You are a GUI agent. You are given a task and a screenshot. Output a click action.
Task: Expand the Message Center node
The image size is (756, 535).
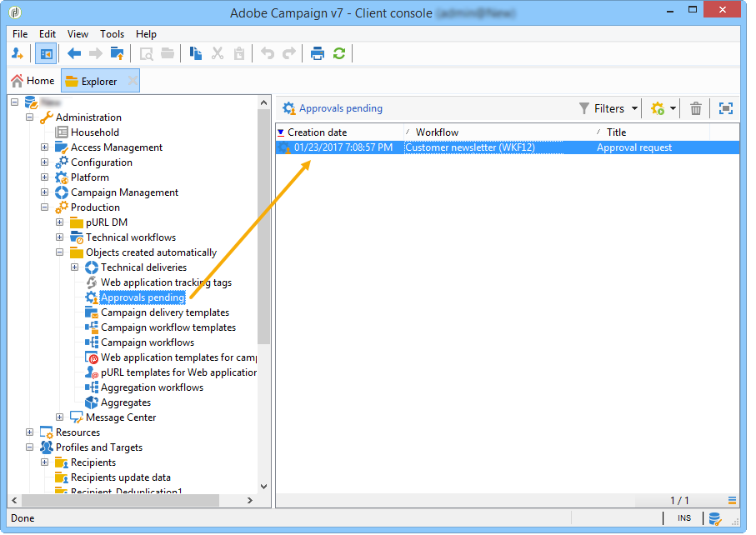pos(59,417)
